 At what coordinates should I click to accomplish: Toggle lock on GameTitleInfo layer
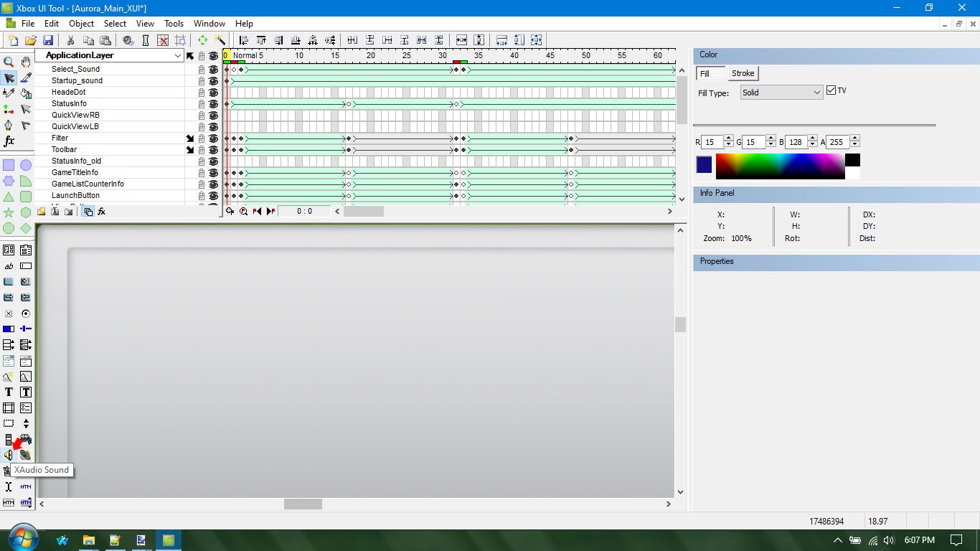click(x=202, y=172)
